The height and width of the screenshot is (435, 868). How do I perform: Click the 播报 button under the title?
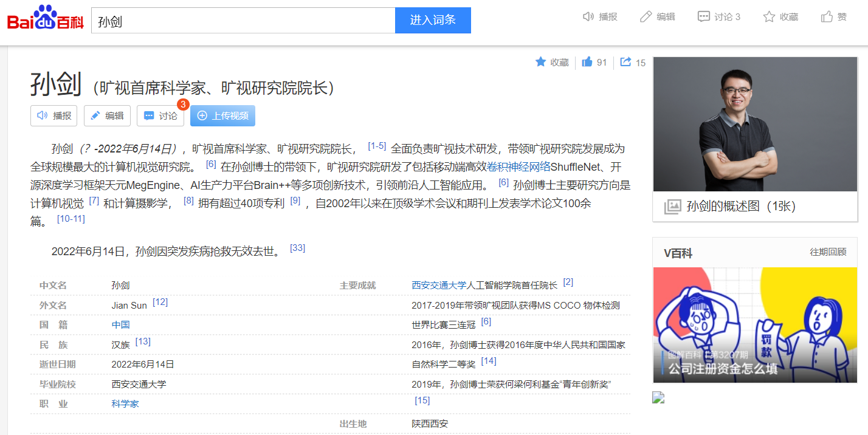(x=54, y=115)
